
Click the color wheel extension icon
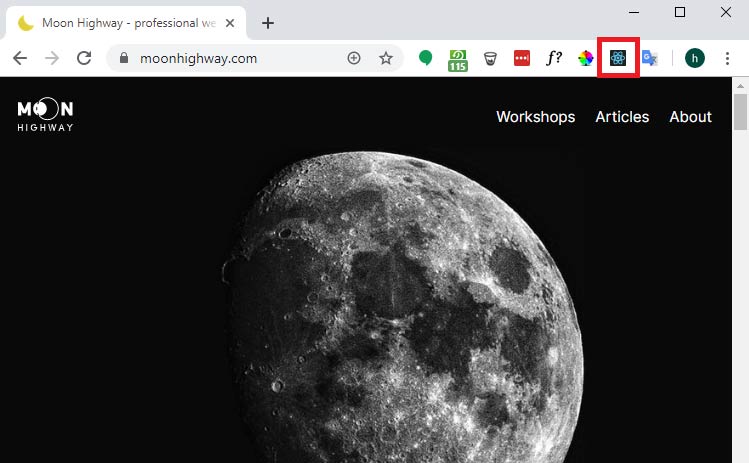coord(586,58)
